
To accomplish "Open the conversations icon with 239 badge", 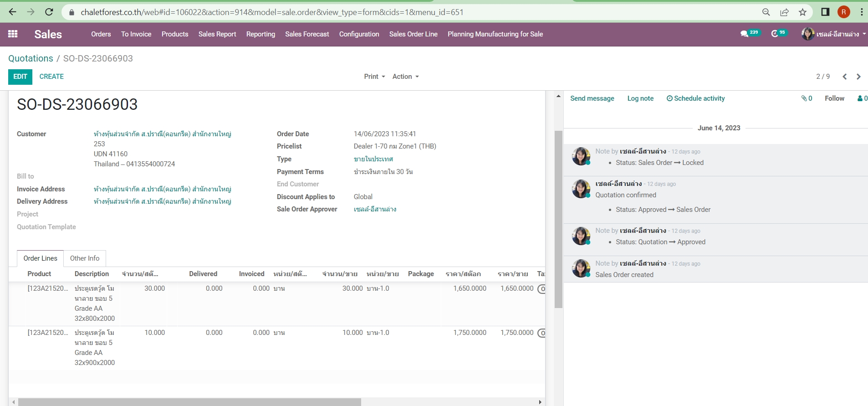I will click(745, 34).
